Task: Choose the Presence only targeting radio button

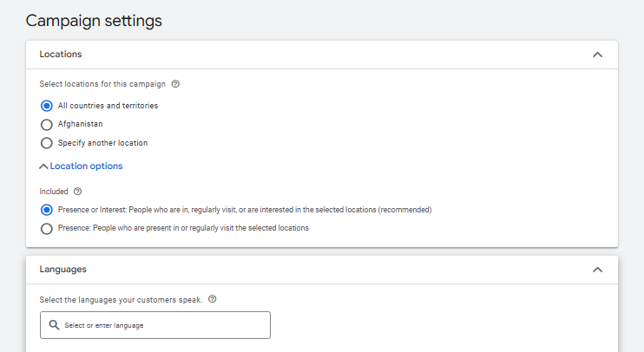Action: point(46,229)
